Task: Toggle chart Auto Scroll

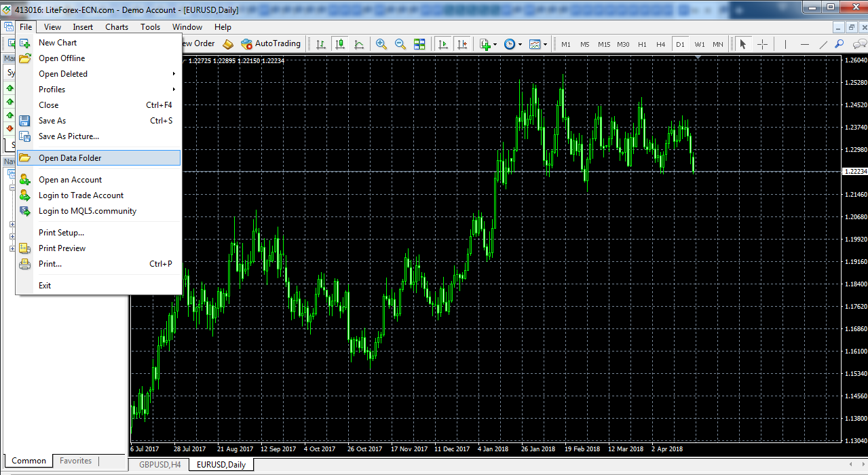Action: (443, 43)
